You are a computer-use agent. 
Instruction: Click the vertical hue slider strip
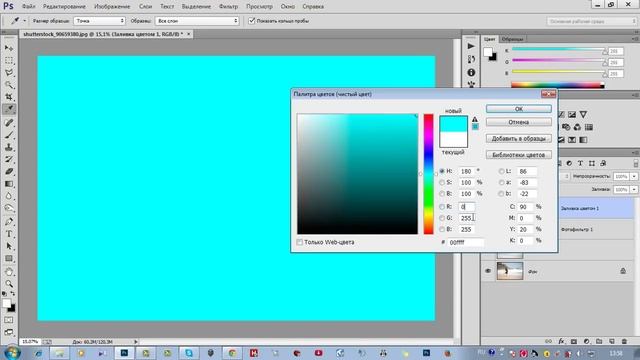tap(428, 174)
